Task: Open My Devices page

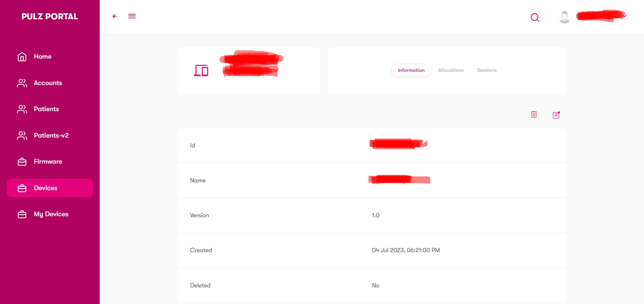Action: (x=51, y=214)
